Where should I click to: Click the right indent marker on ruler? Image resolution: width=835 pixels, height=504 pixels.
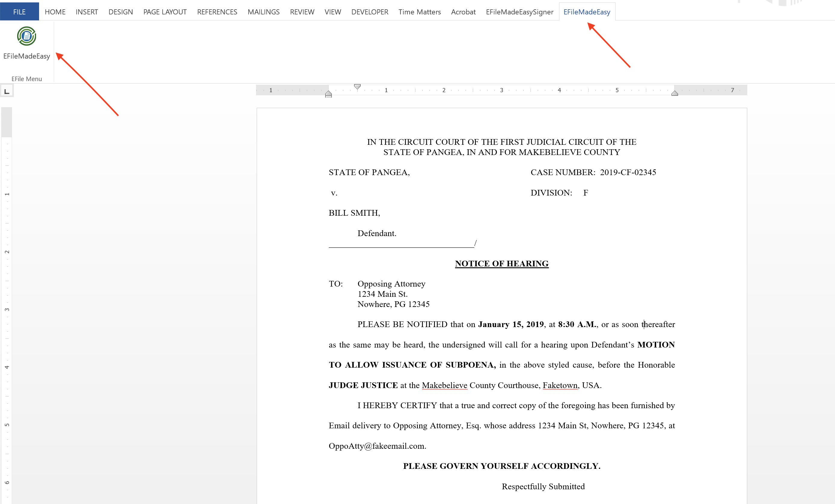[674, 93]
